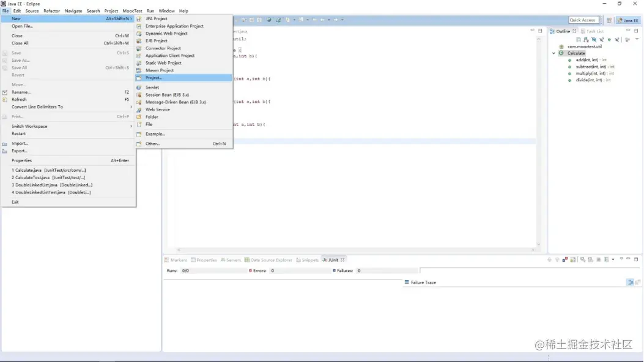The image size is (644, 362).
Task: Choose Dynamic Web Project entry
Action: (184, 34)
